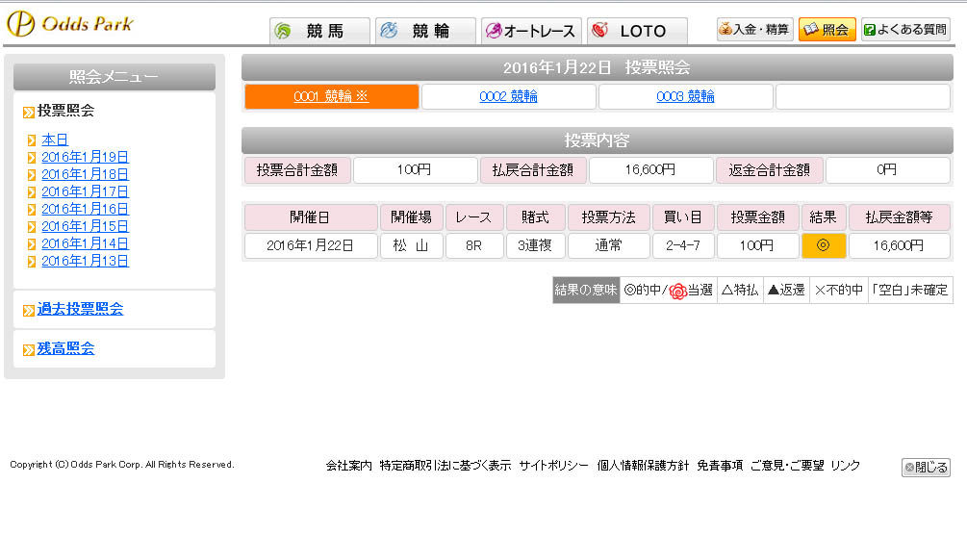Open the 0003 競輪 vote link
This screenshot has width=967, height=560.
685,96
